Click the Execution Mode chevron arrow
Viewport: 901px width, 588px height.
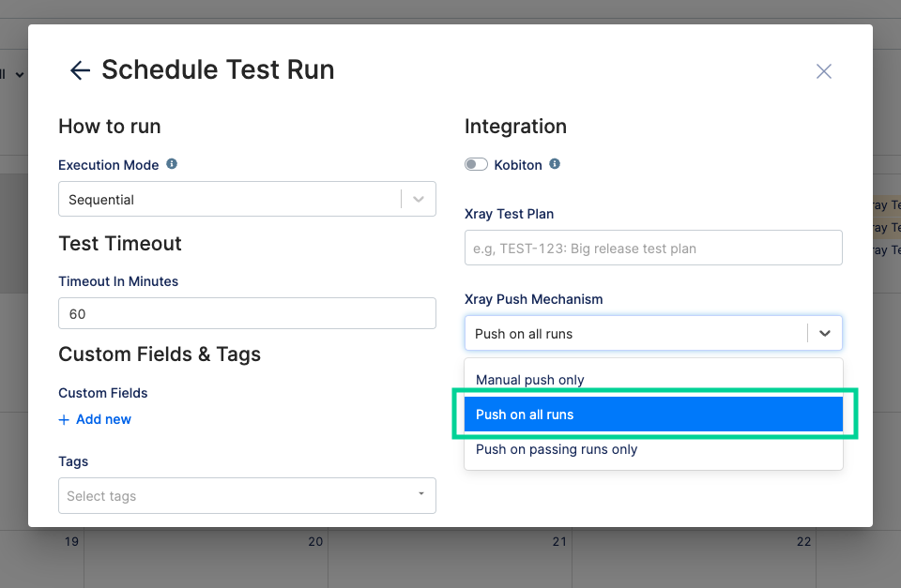click(419, 200)
